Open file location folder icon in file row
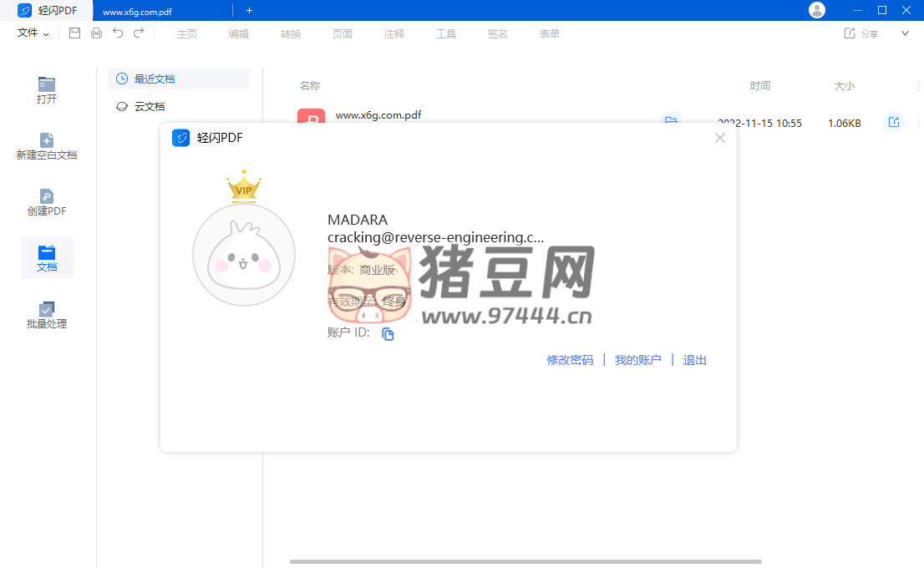924x568 pixels. [x=670, y=121]
